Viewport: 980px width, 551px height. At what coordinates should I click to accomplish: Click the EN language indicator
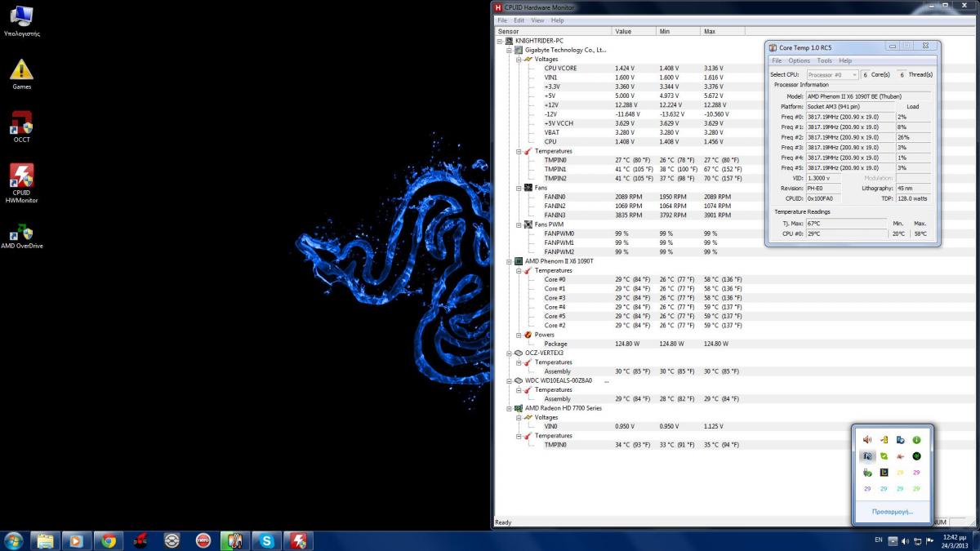(x=879, y=540)
